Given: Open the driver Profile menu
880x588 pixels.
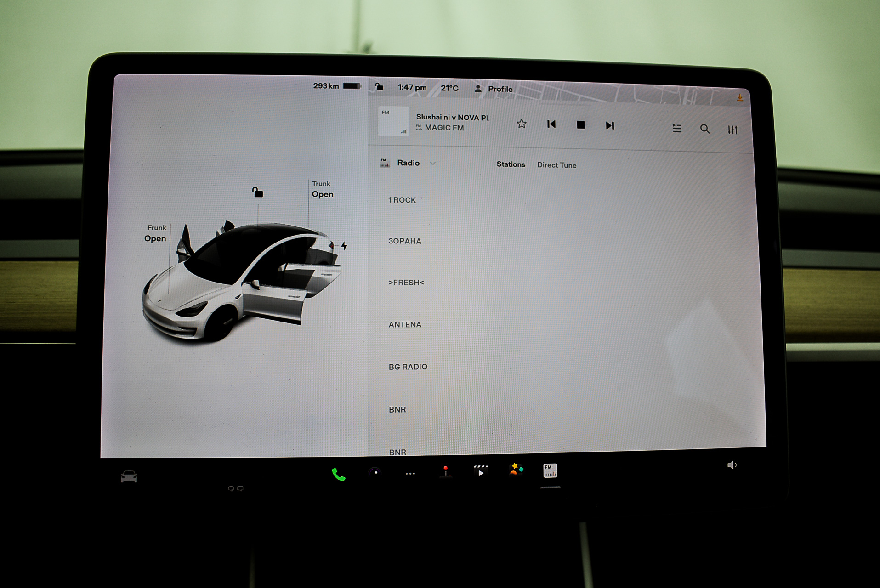Looking at the screenshot, I should (x=494, y=89).
